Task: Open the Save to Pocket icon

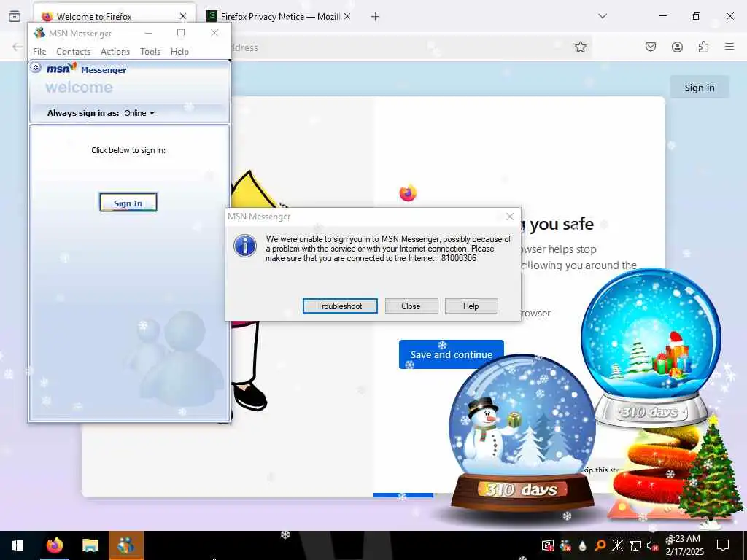Action: click(650, 47)
